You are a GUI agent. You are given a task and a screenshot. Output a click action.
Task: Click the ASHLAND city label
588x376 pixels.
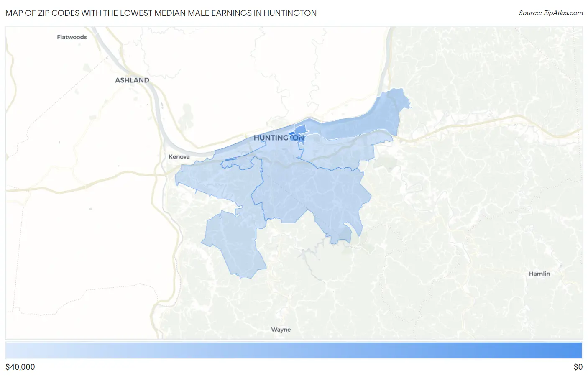click(132, 80)
